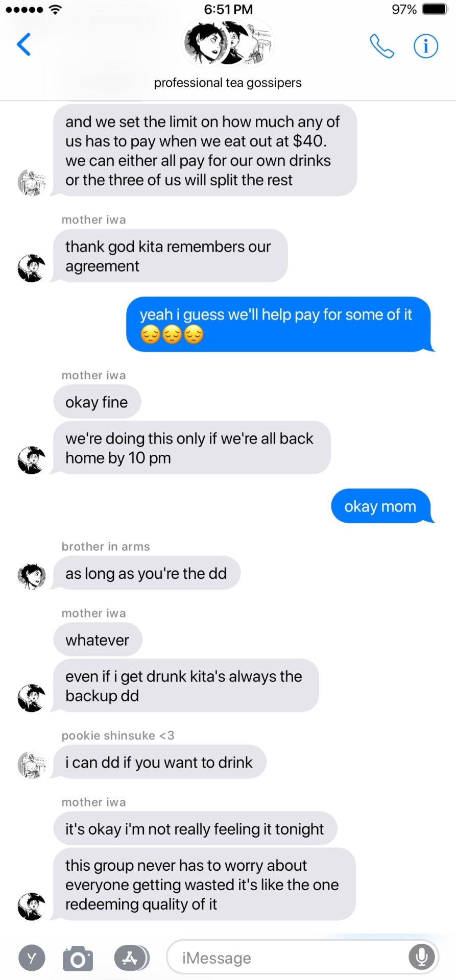Viewport: 456px width, 980px height.
Task: Tap the pookie shinsuke avatar by "i can dd"
Action: pyautogui.click(x=32, y=766)
